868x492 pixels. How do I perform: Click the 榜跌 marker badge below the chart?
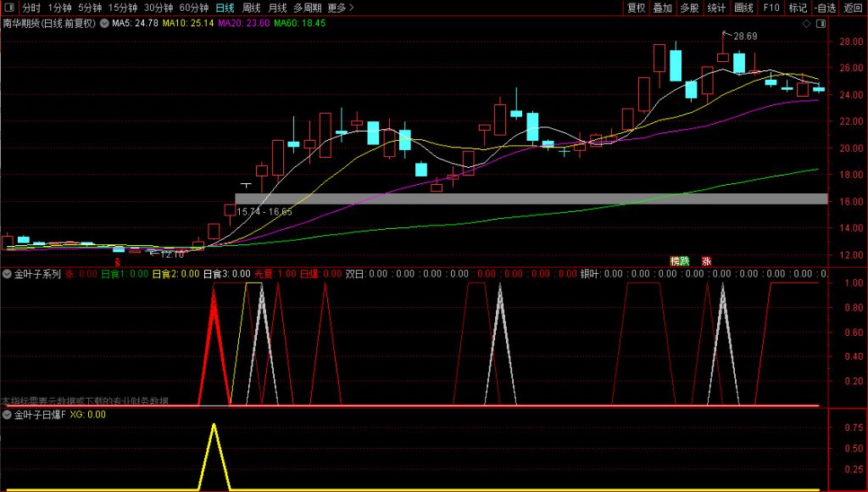(680, 261)
